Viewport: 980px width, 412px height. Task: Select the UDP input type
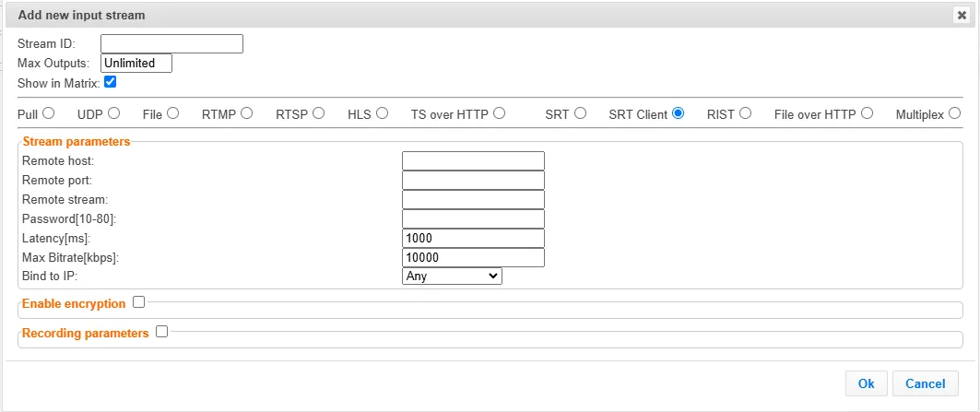pyautogui.click(x=113, y=113)
